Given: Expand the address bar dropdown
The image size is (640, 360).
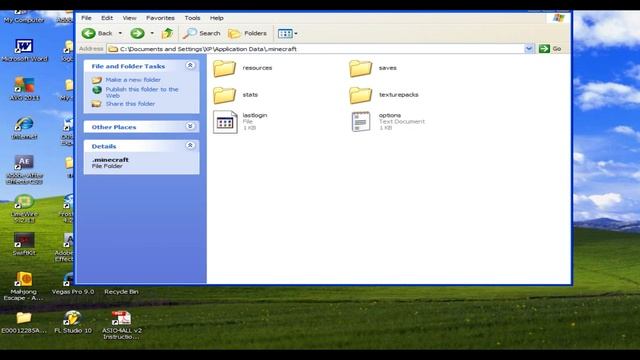Looking at the screenshot, I should point(529,49).
